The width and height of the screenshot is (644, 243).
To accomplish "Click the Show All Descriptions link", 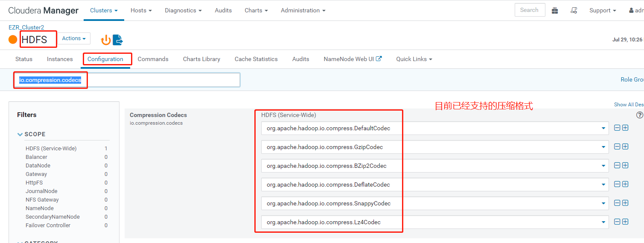I will tap(629, 105).
